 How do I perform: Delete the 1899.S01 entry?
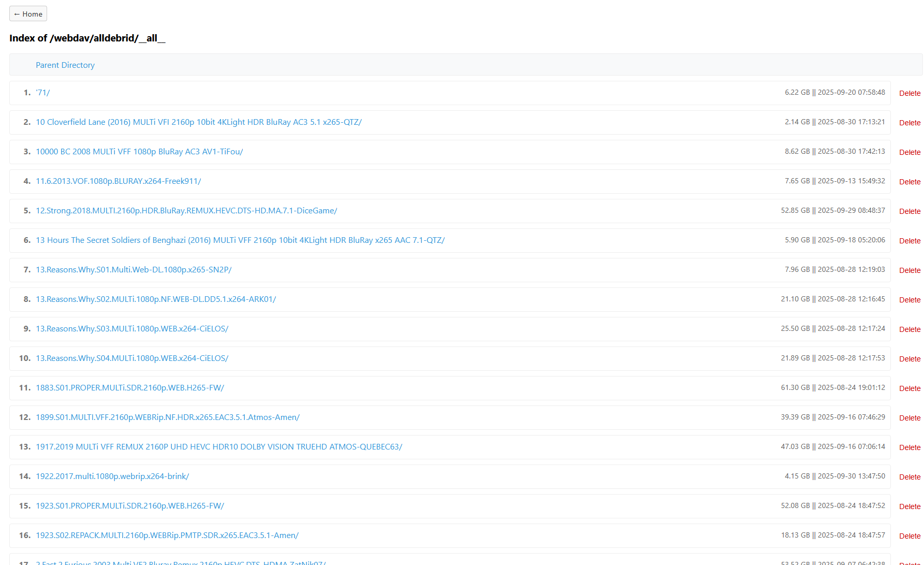coord(910,418)
